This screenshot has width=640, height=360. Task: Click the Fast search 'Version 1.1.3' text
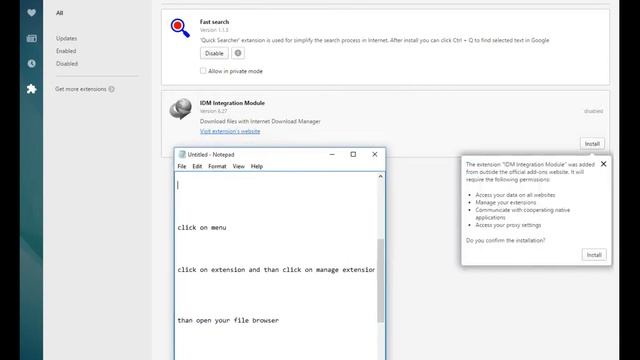(x=214, y=30)
